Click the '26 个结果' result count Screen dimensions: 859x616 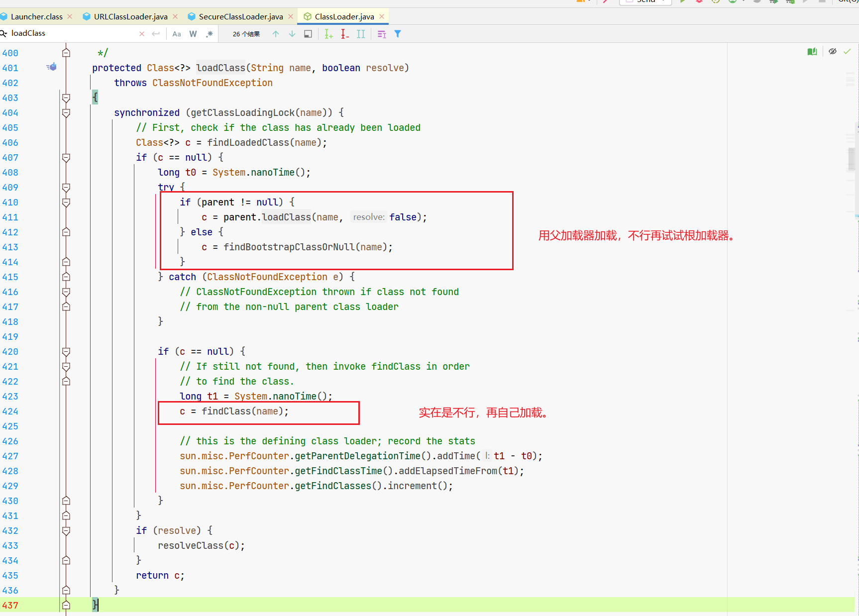(x=246, y=34)
